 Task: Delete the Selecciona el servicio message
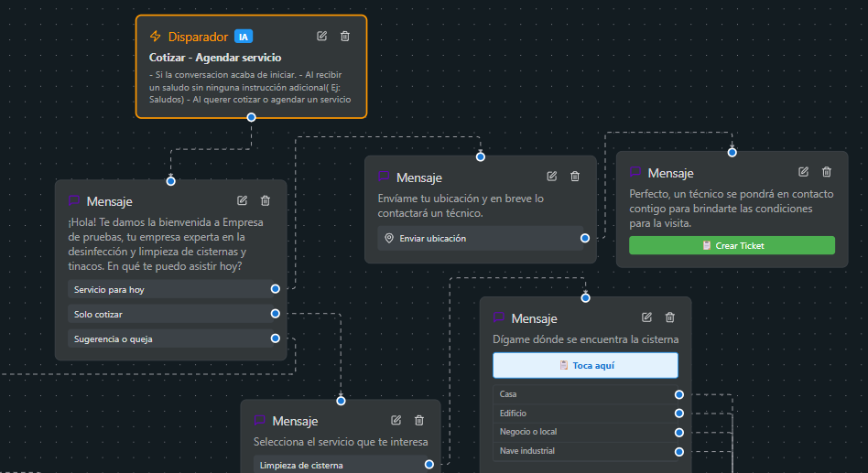(419, 420)
